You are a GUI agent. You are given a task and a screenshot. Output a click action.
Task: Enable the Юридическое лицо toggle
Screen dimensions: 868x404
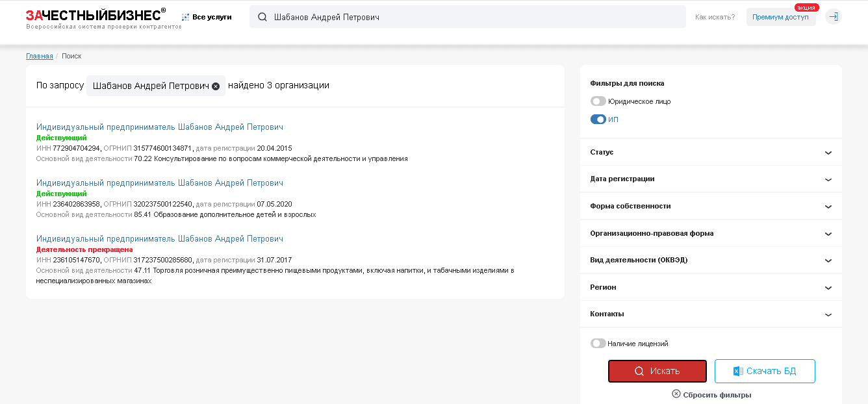pos(598,101)
